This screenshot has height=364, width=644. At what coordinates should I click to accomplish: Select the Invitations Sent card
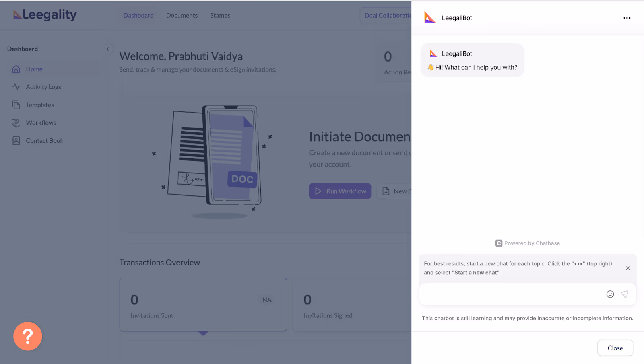[203, 304]
